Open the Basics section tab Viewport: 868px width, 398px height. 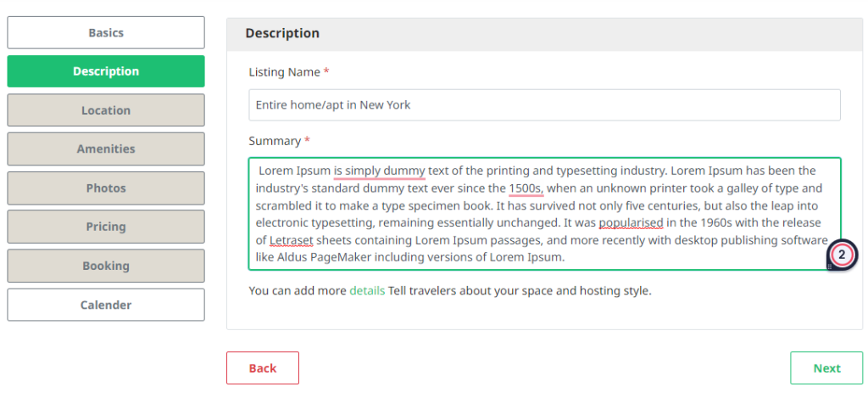tap(106, 33)
